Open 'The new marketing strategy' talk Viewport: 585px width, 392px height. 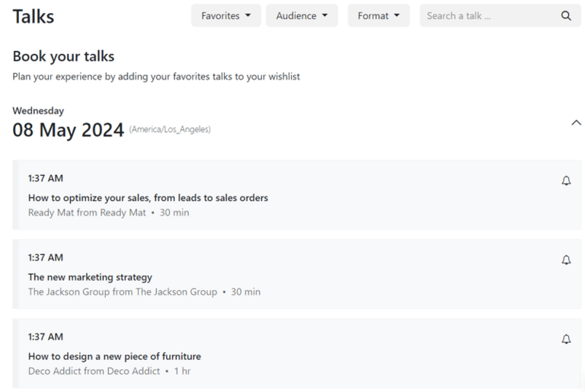point(90,277)
